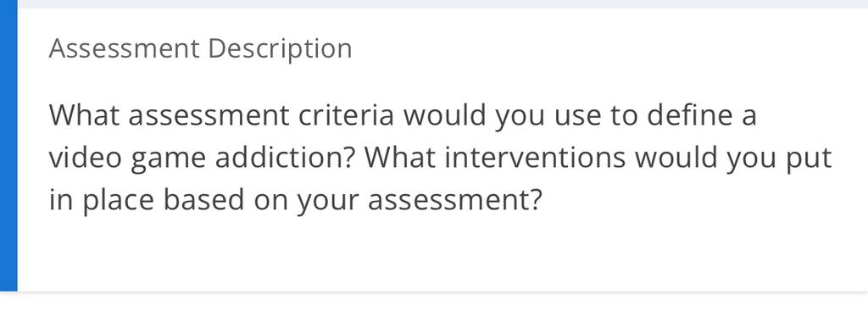
Task: Click the gray strip above the card
Action: [442, 4]
